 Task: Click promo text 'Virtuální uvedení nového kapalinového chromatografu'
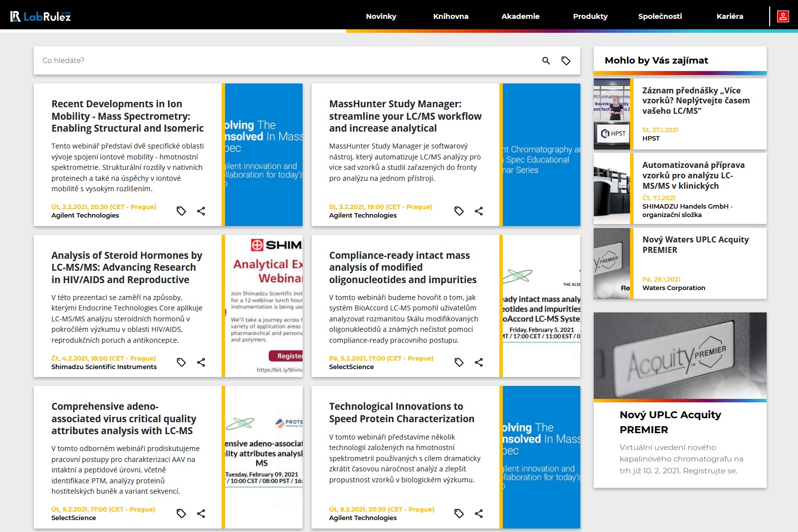(681, 459)
